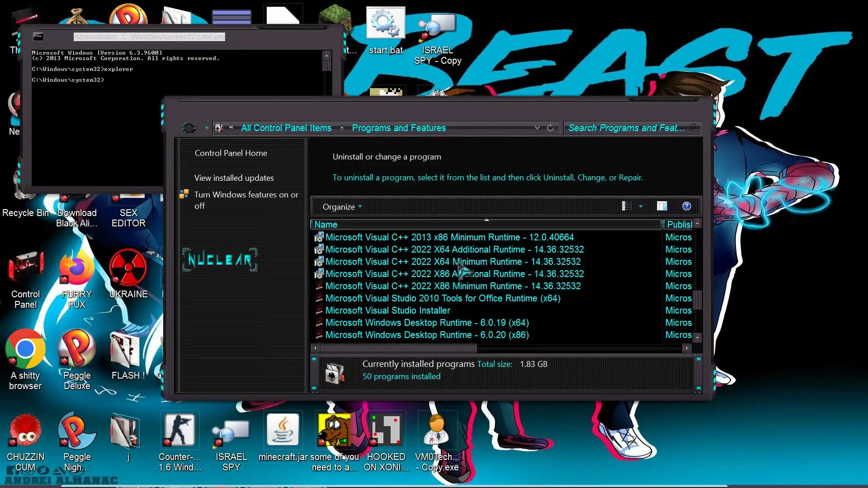Expand the Organize dropdown menu

point(342,207)
